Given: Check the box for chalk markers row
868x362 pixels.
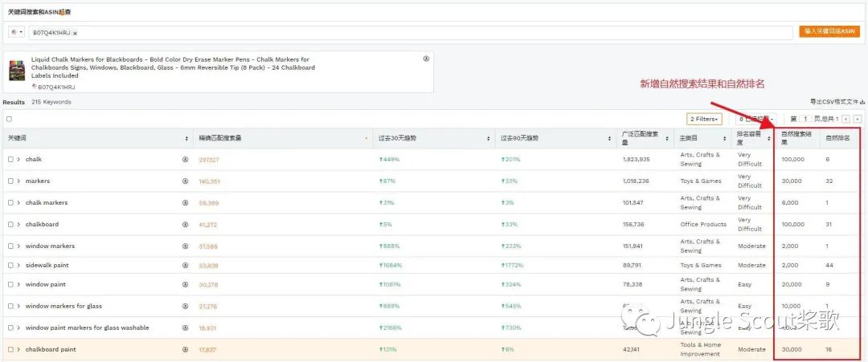Looking at the screenshot, I should click(10, 203).
